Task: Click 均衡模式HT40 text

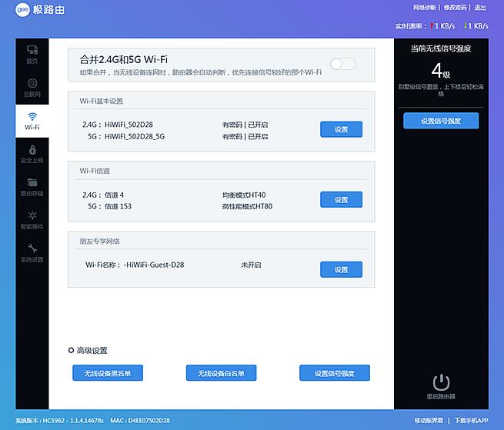Action: tap(244, 195)
